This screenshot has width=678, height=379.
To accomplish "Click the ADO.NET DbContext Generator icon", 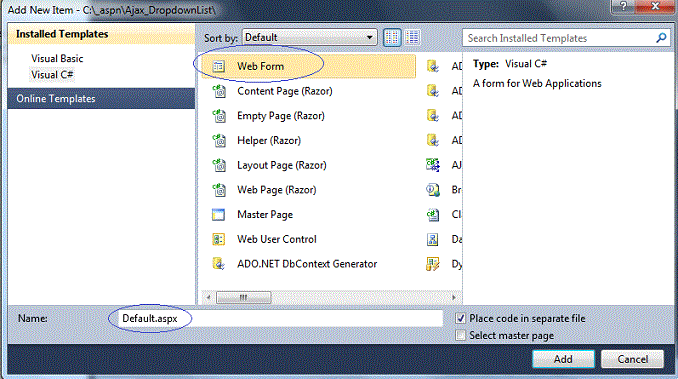I will [x=218, y=264].
